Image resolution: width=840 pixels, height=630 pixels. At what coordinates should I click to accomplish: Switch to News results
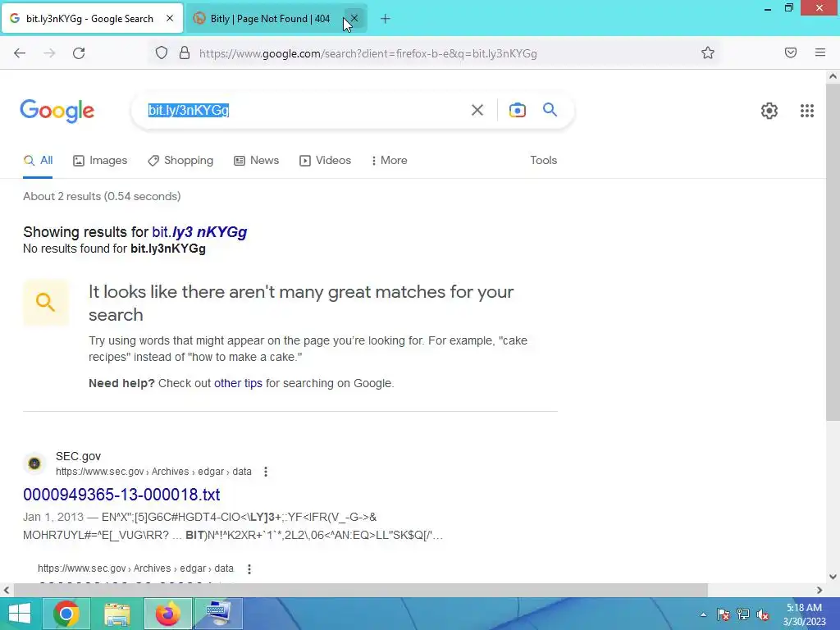[257, 161]
